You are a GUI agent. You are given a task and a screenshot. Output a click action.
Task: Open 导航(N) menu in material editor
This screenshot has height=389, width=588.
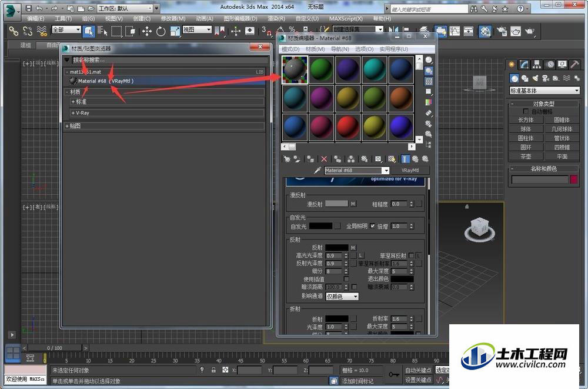(340, 49)
